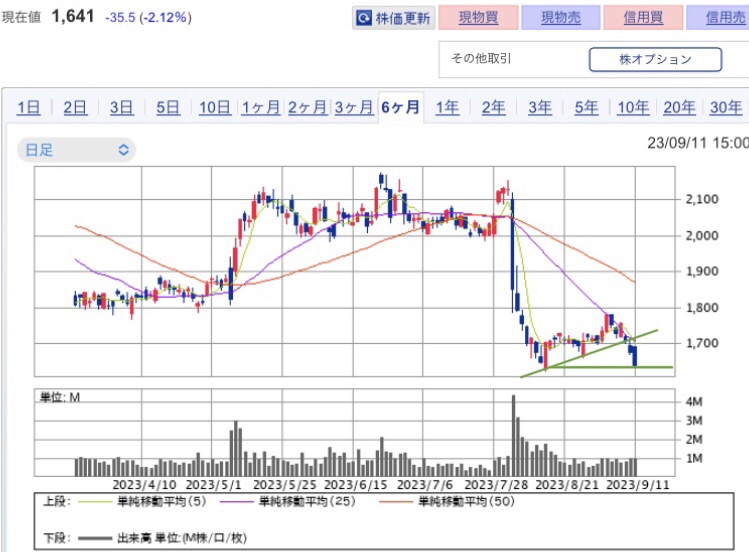749x552 pixels.
Task: Show the 5年 chart range
Action: 586,107
